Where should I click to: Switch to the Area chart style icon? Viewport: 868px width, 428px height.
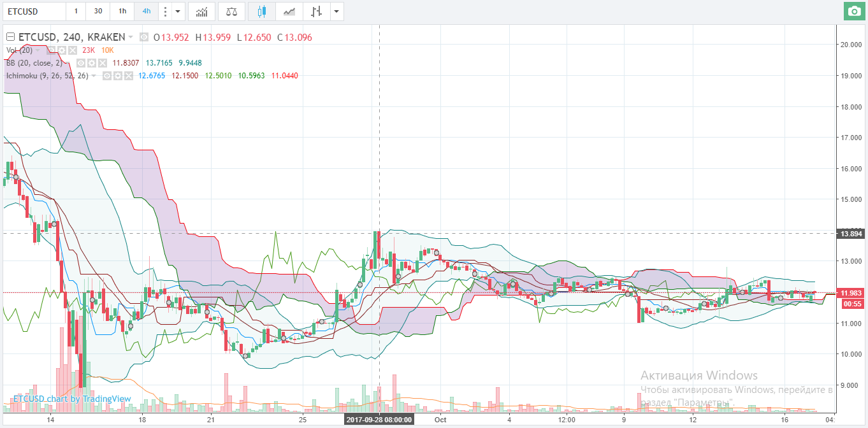[x=289, y=11]
